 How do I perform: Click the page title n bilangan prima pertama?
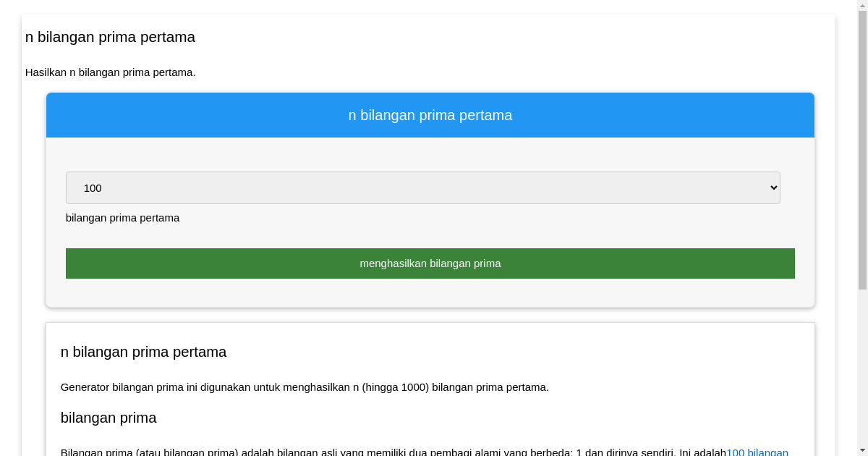coord(111,37)
